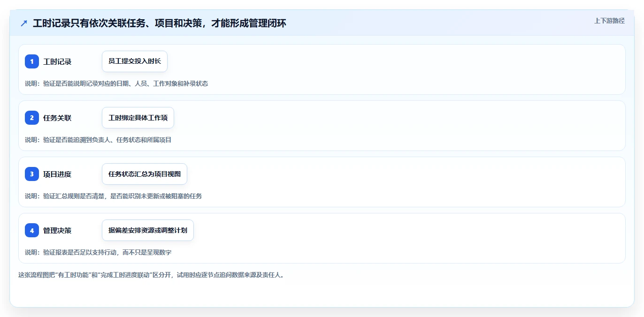This screenshot has height=317, width=644.
Task: Select step badge number 4
Action: coord(32,230)
